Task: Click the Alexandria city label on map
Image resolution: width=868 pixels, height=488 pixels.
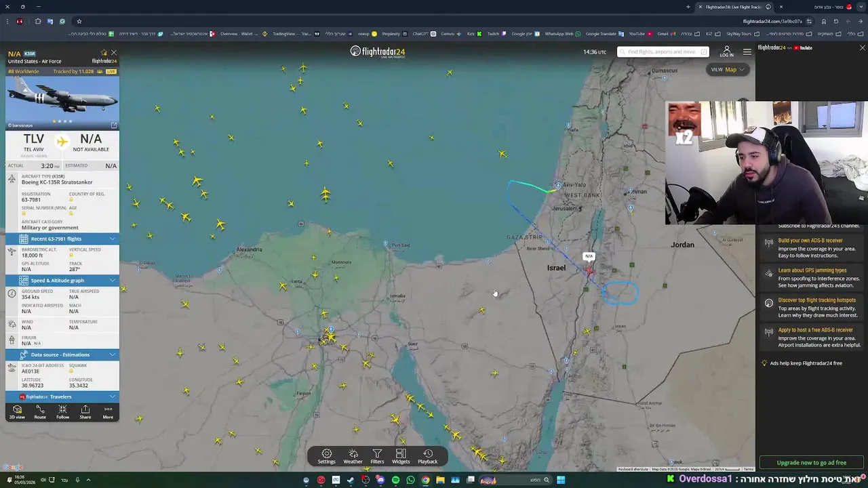Action: [249, 249]
